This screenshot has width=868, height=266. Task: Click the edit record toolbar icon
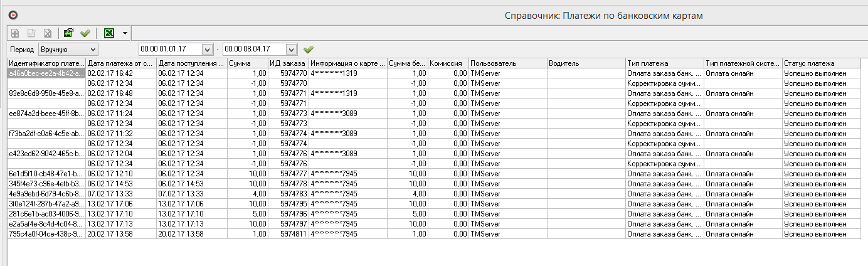point(31,33)
